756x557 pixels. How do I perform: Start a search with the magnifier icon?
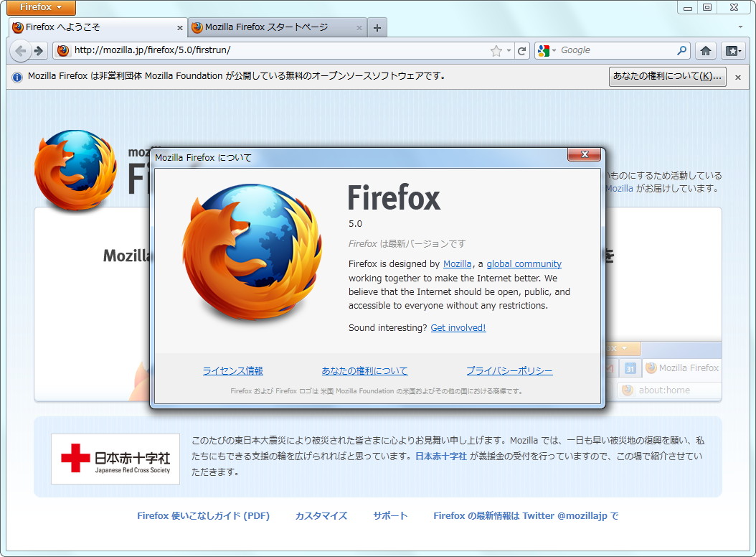[x=681, y=50]
